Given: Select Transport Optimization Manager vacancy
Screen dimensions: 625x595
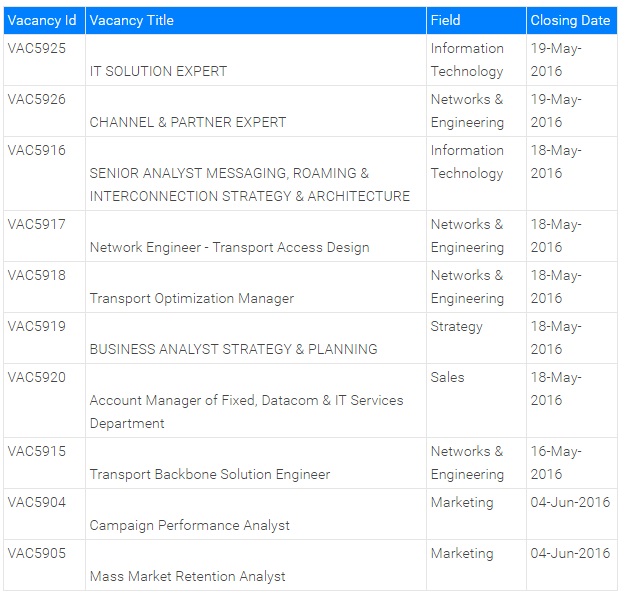Looking at the screenshot, I should pos(192,298).
